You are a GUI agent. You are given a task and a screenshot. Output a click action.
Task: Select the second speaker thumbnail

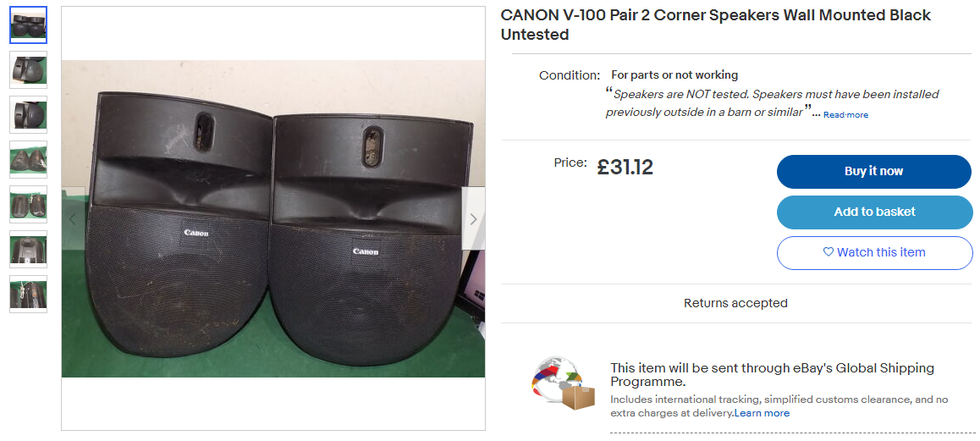coord(28,70)
